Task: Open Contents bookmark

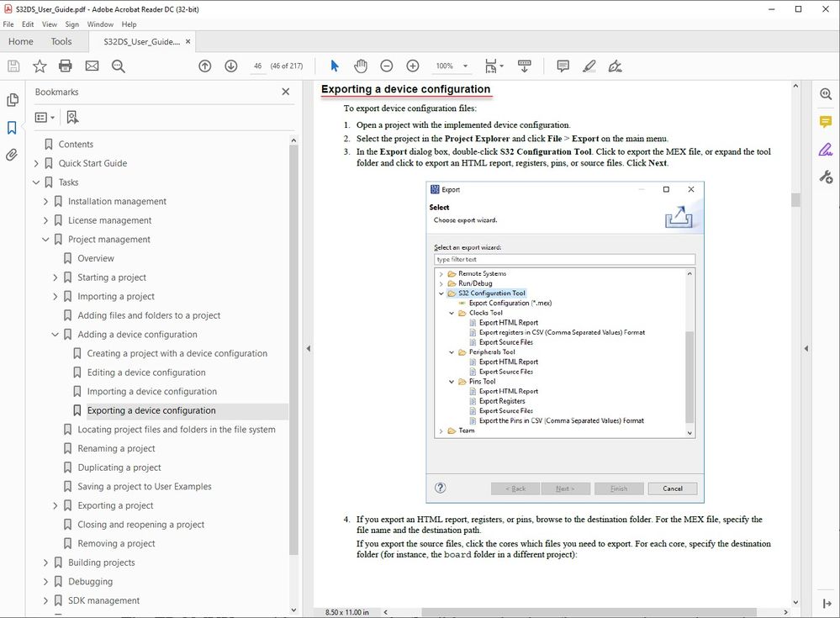Action: coord(76,145)
